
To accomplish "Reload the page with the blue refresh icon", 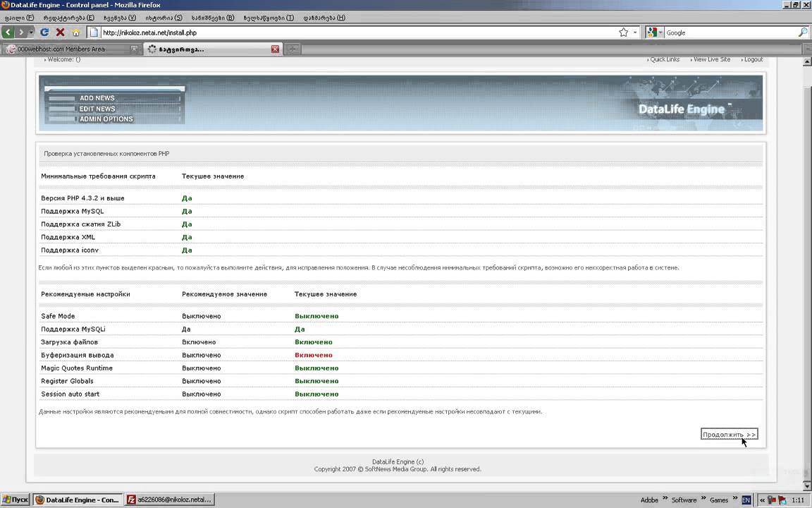I will click(44, 32).
